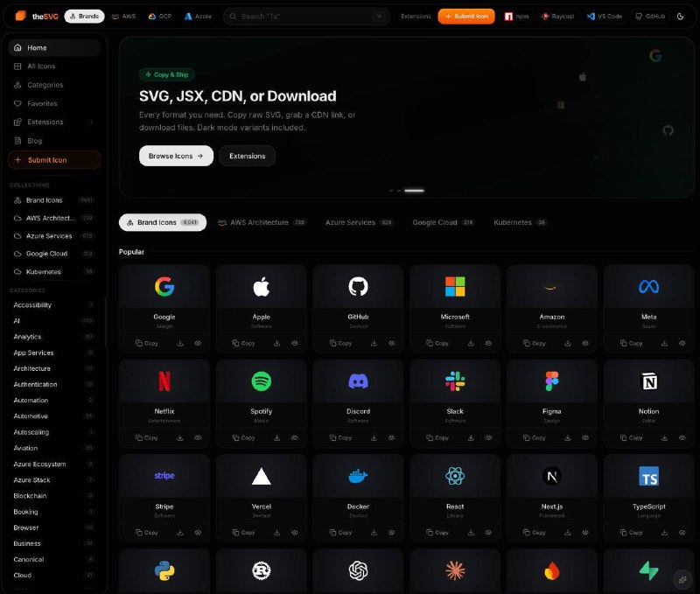Click theSVG logo in header
The image size is (700, 594).
(37, 16)
